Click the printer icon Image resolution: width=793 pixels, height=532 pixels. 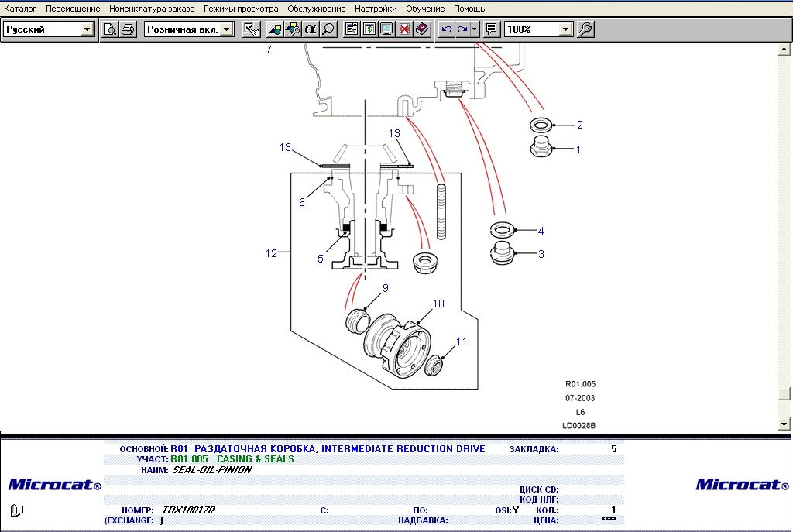pyautogui.click(x=128, y=29)
